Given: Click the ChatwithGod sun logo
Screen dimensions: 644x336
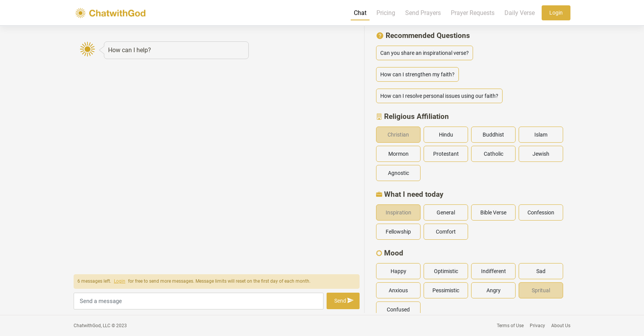Looking at the screenshot, I should click(x=80, y=13).
